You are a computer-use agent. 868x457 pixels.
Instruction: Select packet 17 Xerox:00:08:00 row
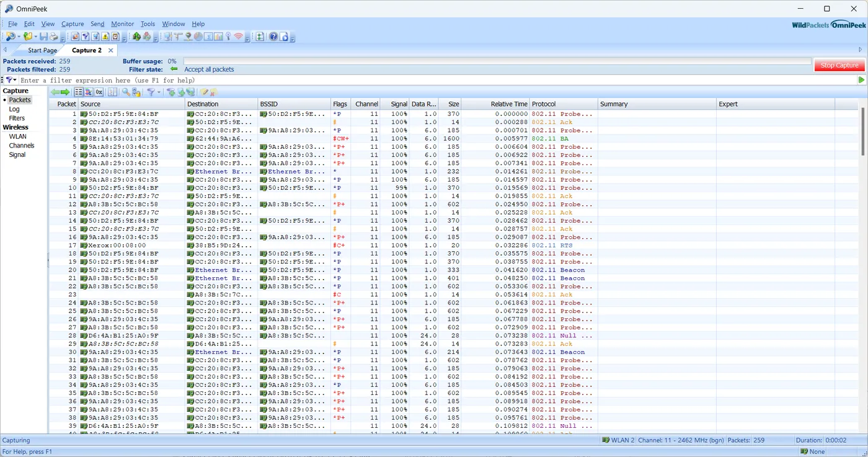coord(454,245)
